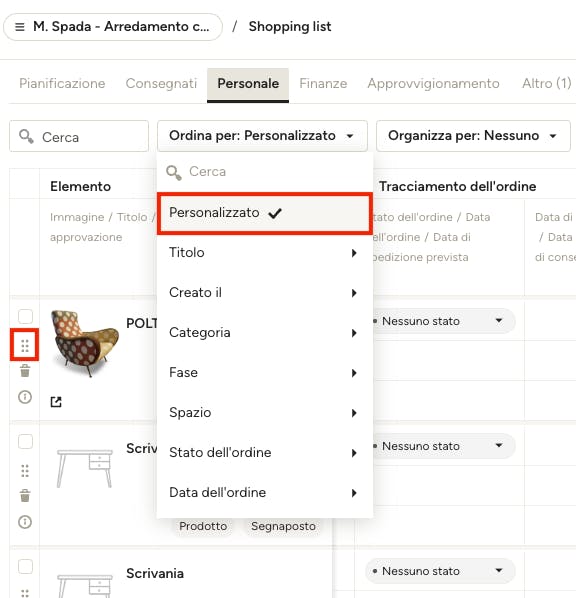Switch to the Finanze tab
This screenshot has height=598, width=576.
pos(323,84)
